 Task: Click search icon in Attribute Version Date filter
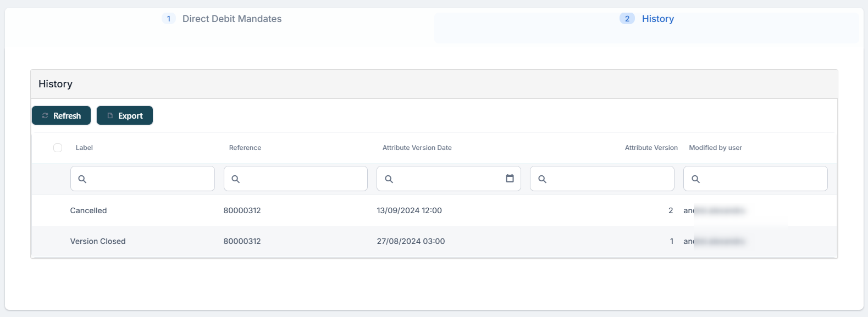coord(389,179)
